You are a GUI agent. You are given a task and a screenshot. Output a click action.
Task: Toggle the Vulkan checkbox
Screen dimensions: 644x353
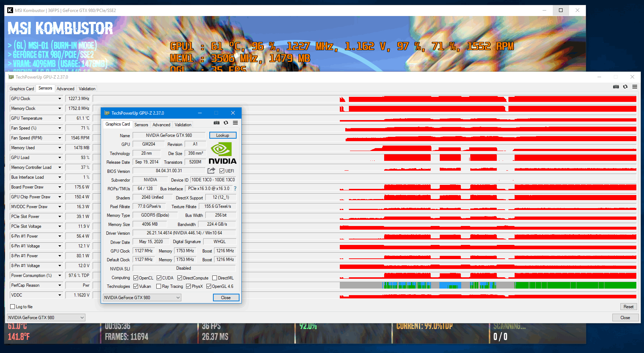click(x=136, y=286)
